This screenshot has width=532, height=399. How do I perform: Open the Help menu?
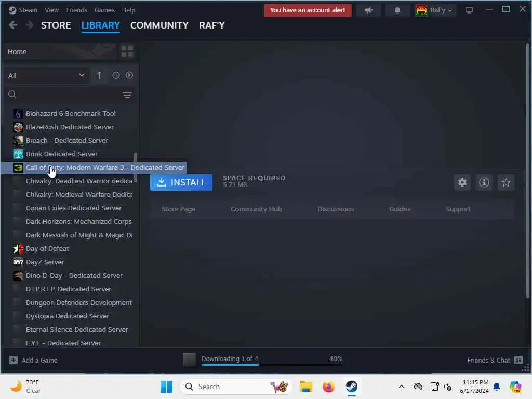(129, 10)
